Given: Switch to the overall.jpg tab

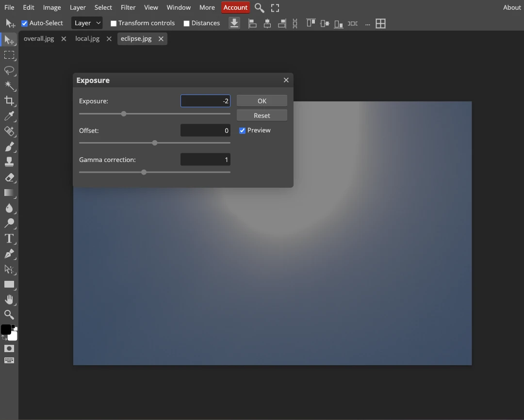Looking at the screenshot, I should 39,39.
